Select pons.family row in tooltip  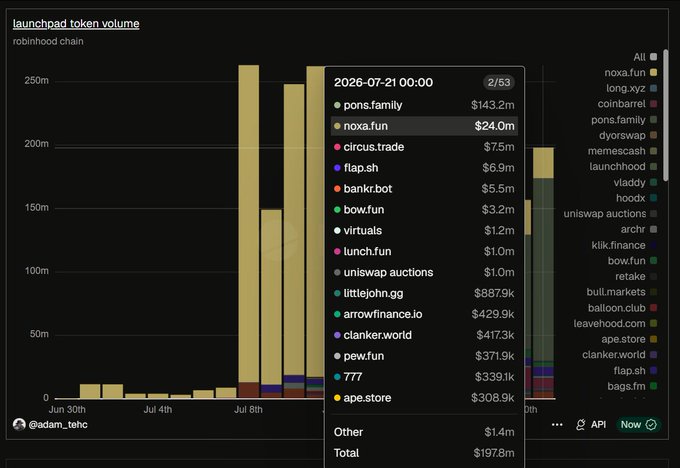coord(424,105)
